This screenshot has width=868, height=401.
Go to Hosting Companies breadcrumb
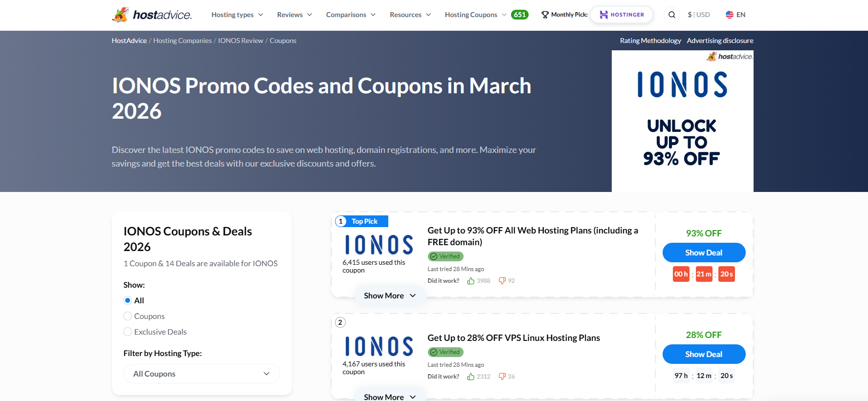coord(182,41)
